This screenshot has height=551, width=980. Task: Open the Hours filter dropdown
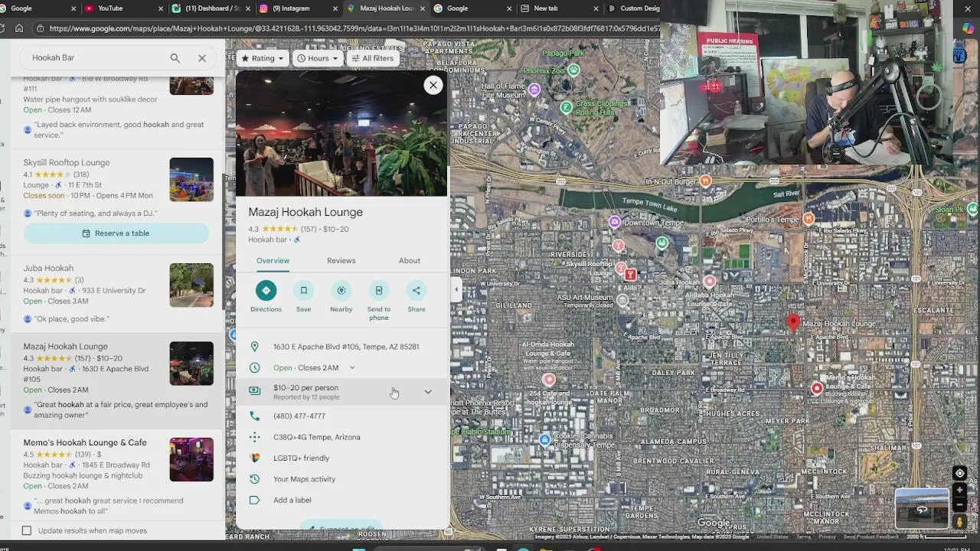pos(318,58)
